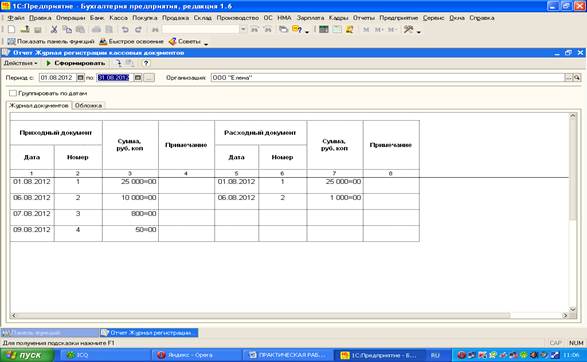Click the magnifier icon beside Организация field

coord(577,77)
